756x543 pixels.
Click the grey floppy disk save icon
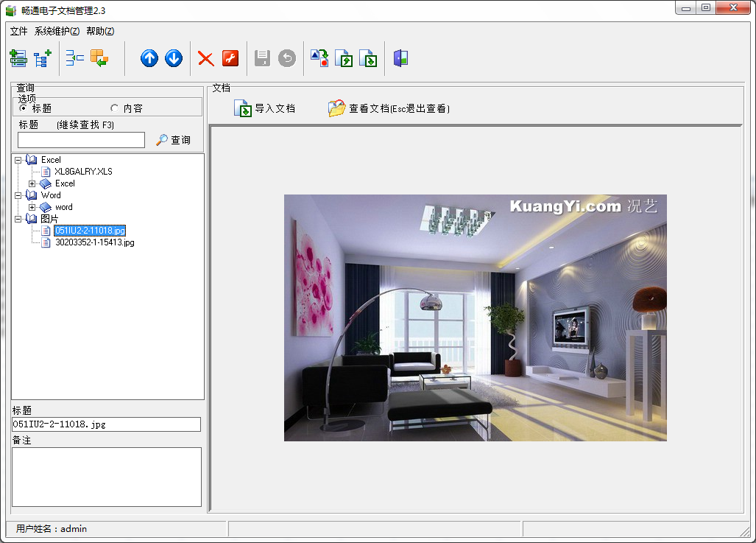[x=262, y=58]
